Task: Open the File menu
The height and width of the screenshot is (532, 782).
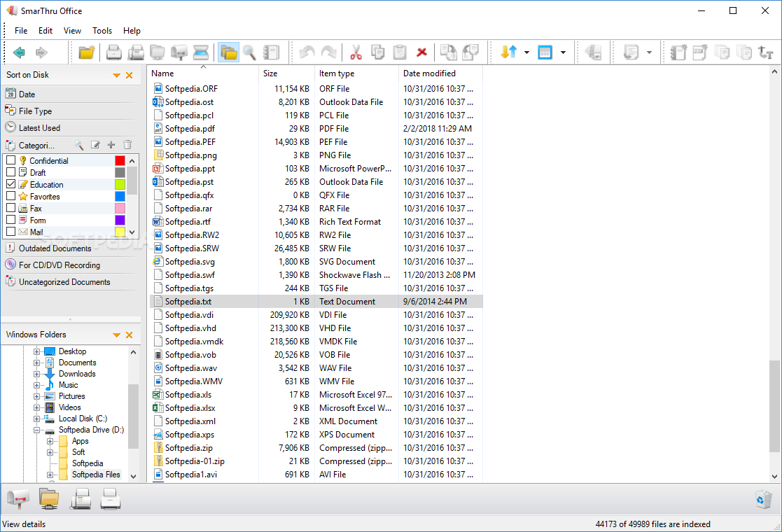Action: click(21, 31)
